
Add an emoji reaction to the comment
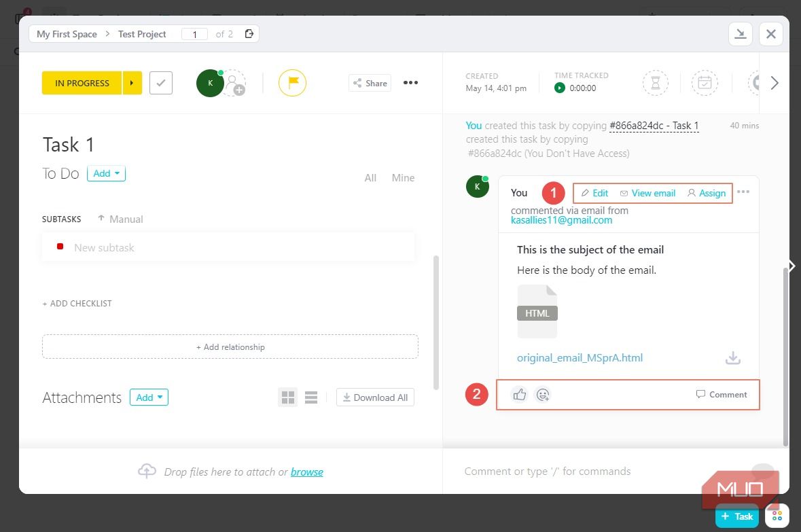[x=543, y=395]
